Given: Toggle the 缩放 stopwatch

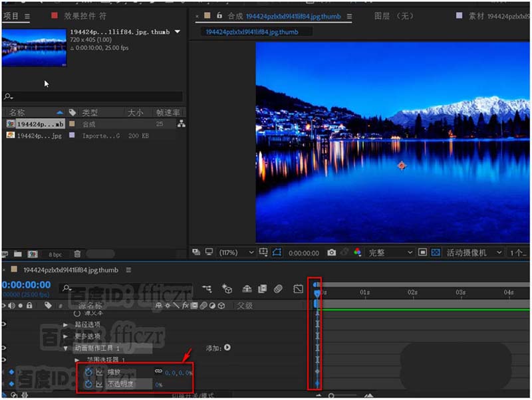Looking at the screenshot, I should point(88,372).
